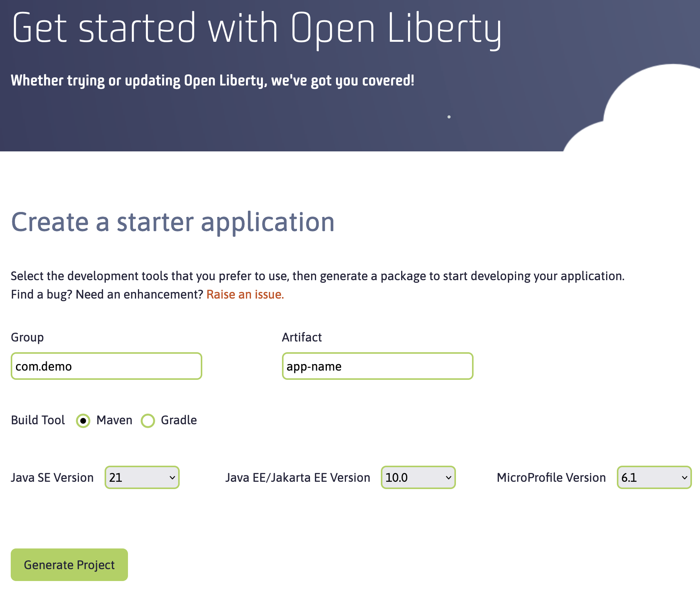This screenshot has width=700, height=591.
Task: Click the 'Group' field label
Action: 27,337
